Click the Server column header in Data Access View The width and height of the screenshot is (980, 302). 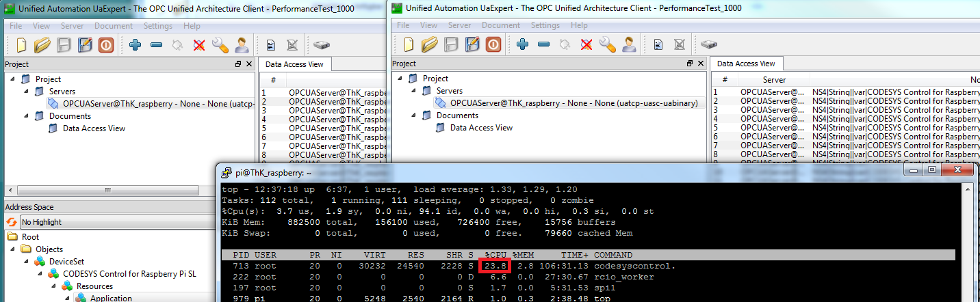pyautogui.click(x=774, y=80)
